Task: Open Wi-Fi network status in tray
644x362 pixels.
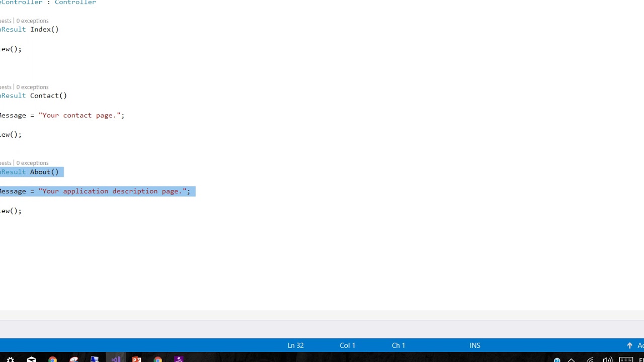Action: coord(590,359)
